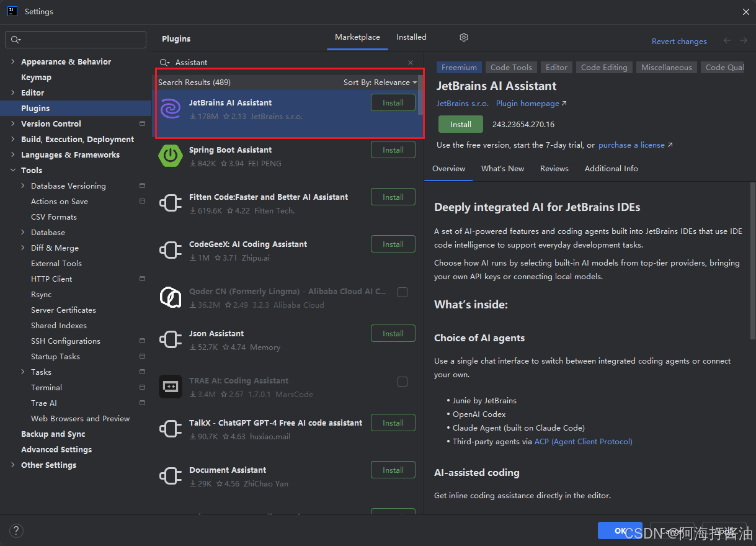Image resolution: width=756 pixels, height=546 pixels.
Task: Click Revert changes link
Action: tap(679, 42)
